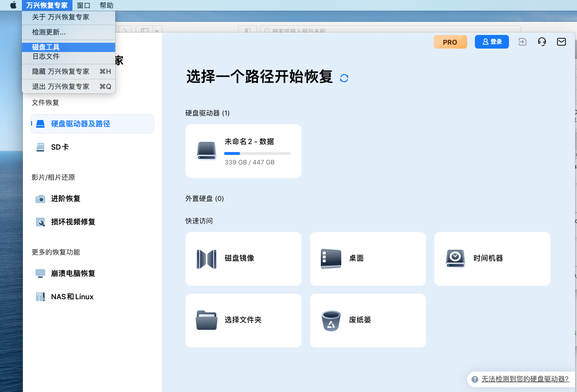This screenshot has width=577, height=392.
Task: Click the monitor icon for 崩溃电脑恢复
Action: [40, 273]
